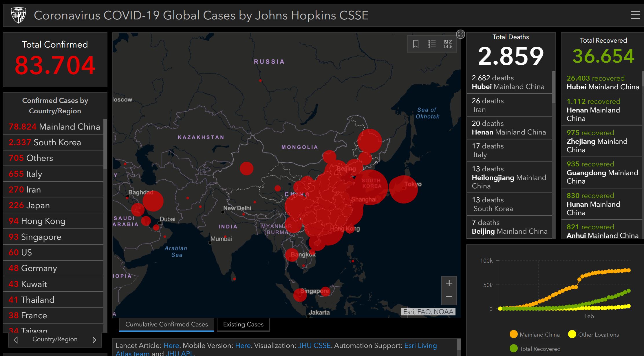
Task: Select Kuwait 43 row
Action: [53, 284]
